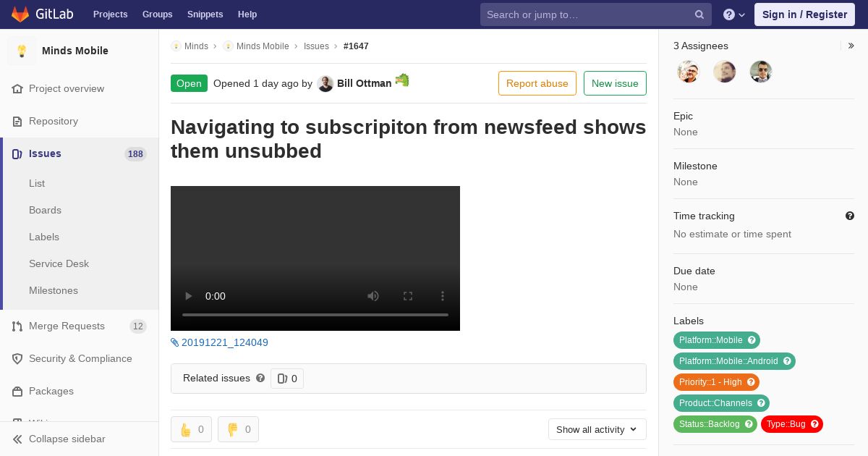Image resolution: width=868 pixels, height=456 pixels.
Task: Go to issue Boards
Action: (x=45, y=210)
